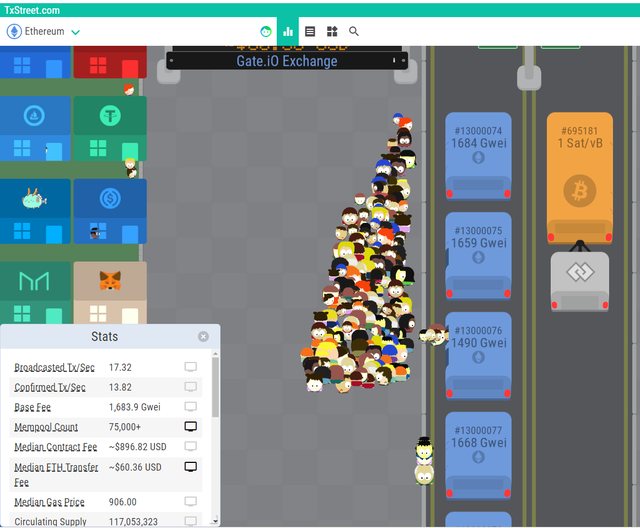This screenshot has height=528, width=640.
Task: Click the 75,000+ mempool value
Action: coord(125,427)
